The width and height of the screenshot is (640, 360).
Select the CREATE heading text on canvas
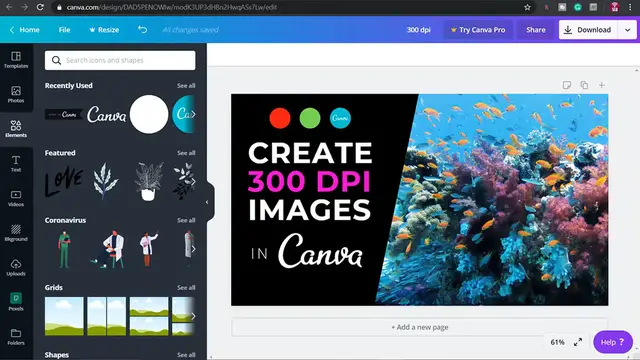(x=310, y=153)
